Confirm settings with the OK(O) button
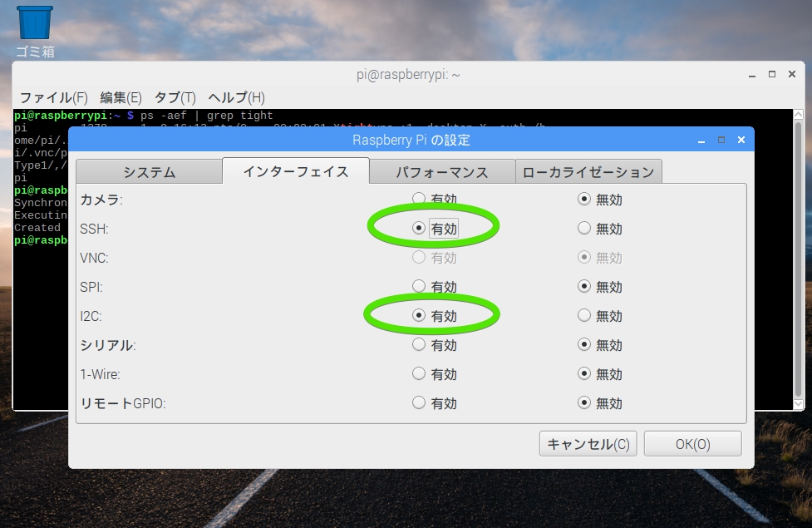 [692, 443]
